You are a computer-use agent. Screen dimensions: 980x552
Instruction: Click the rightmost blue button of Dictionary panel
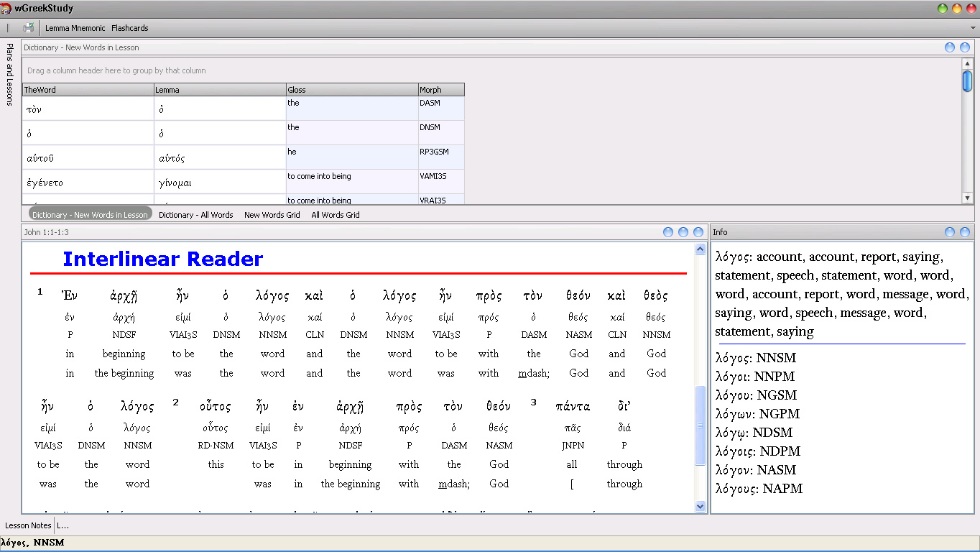pyautogui.click(x=965, y=47)
